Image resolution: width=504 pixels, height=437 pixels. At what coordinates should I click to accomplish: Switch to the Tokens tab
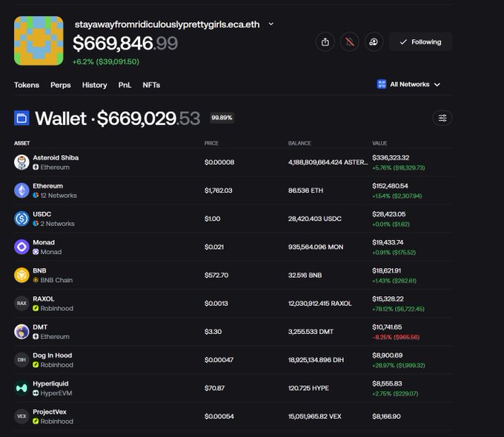point(27,85)
